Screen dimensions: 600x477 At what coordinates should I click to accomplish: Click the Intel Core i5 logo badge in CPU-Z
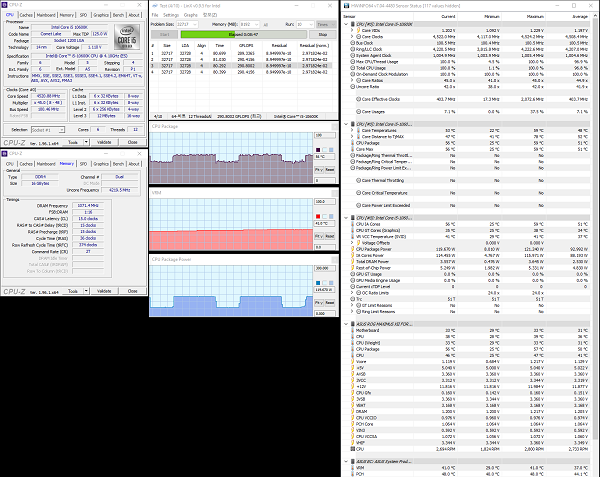point(127,37)
